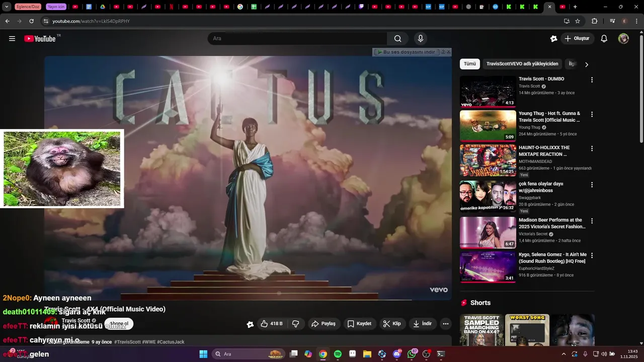Screen dimensions: 644x362
Task: Share the video via Paylaş
Action: pyautogui.click(x=323, y=324)
